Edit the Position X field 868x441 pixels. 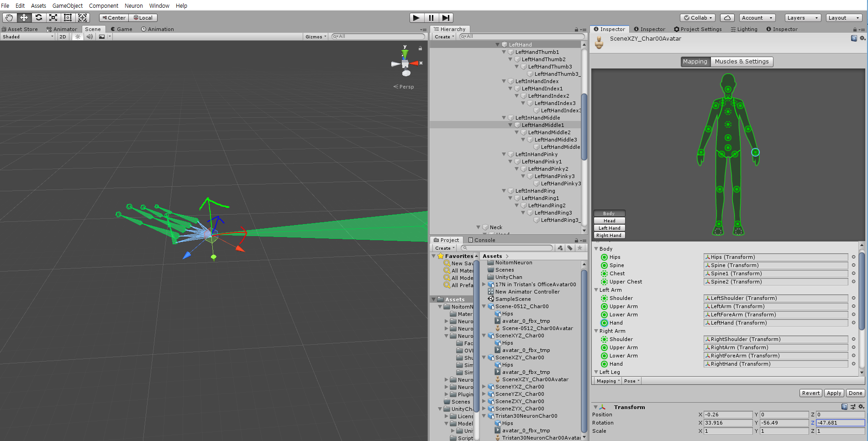(728, 415)
